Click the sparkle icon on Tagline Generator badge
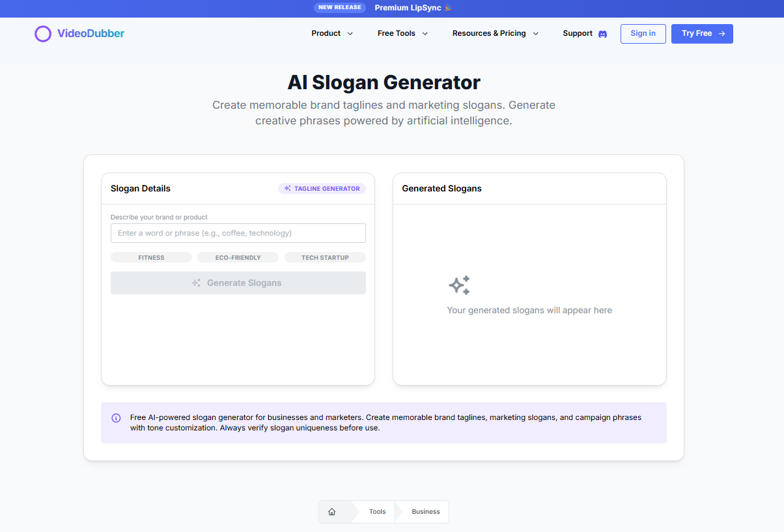 click(287, 188)
